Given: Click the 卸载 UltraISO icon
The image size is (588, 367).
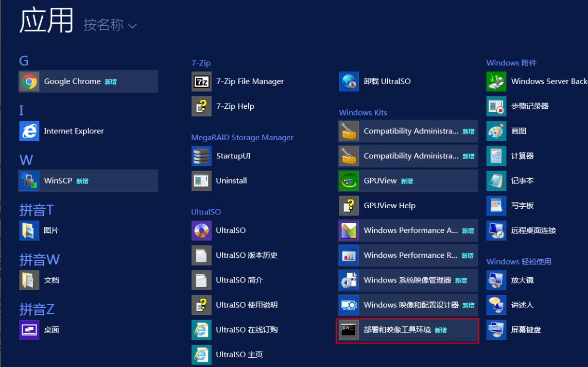Looking at the screenshot, I should coord(349,81).
